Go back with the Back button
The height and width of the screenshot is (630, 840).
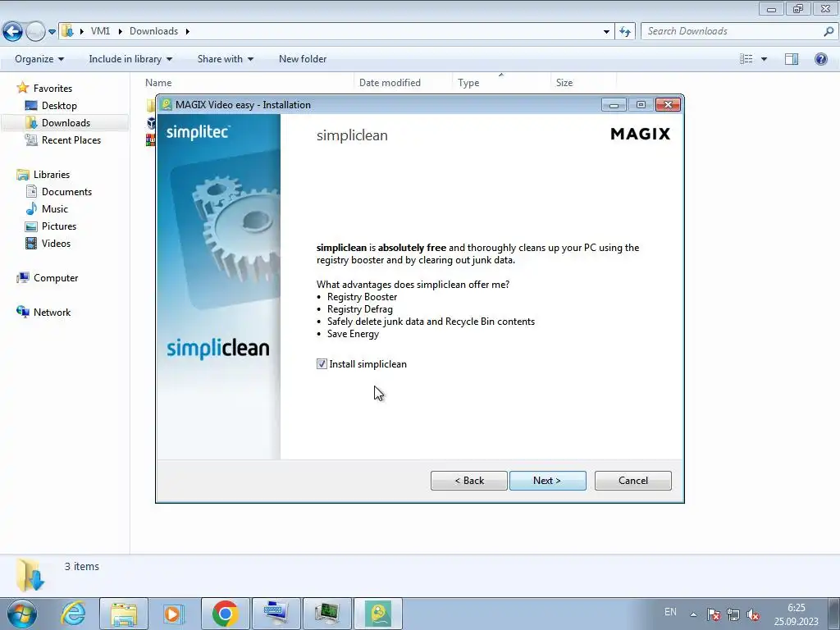point(468,481)
